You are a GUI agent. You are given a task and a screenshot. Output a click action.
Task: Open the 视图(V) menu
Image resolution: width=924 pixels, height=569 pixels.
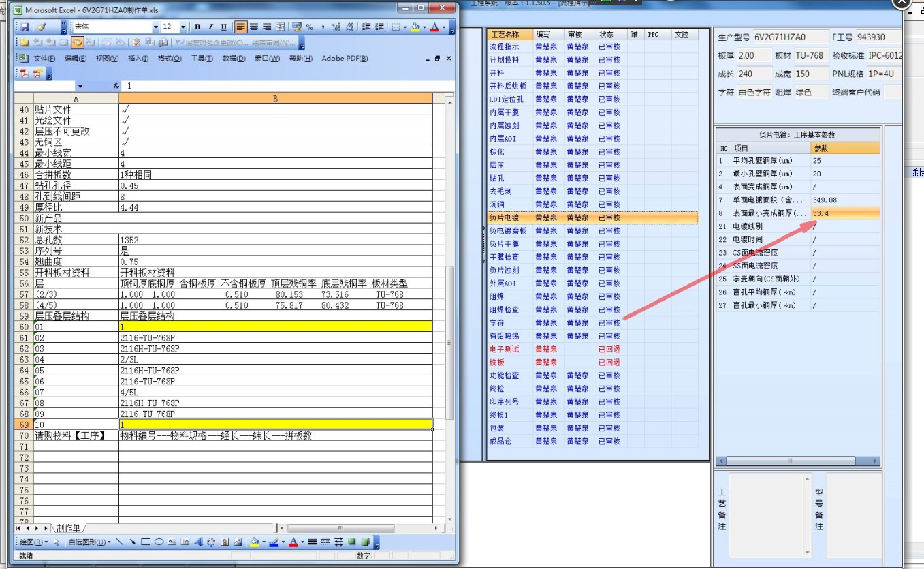(107, 59)
